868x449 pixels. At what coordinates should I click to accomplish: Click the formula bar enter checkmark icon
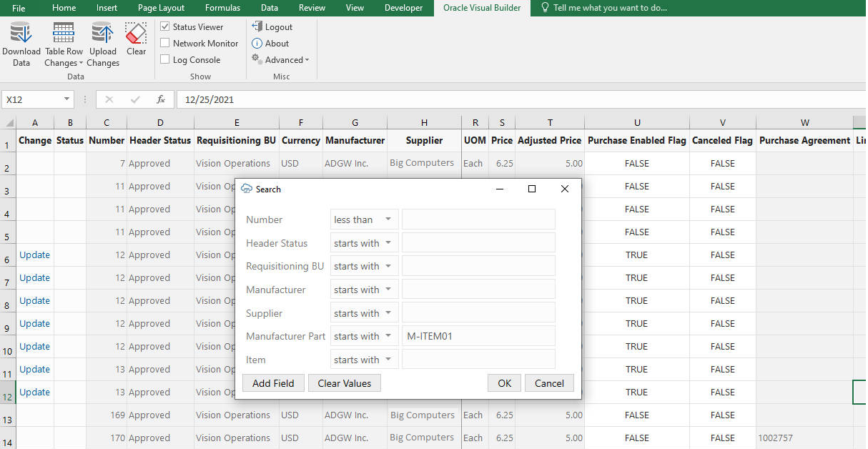[135, 99]
